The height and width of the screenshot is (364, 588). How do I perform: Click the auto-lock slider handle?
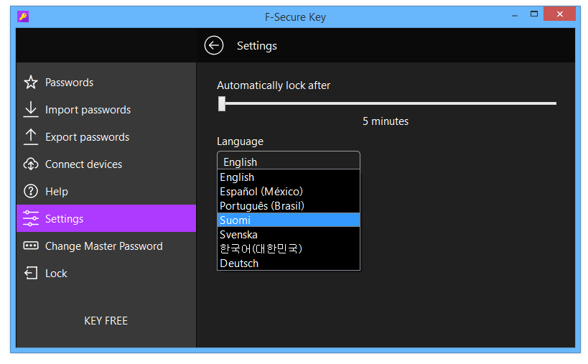[x=222, y=103]
